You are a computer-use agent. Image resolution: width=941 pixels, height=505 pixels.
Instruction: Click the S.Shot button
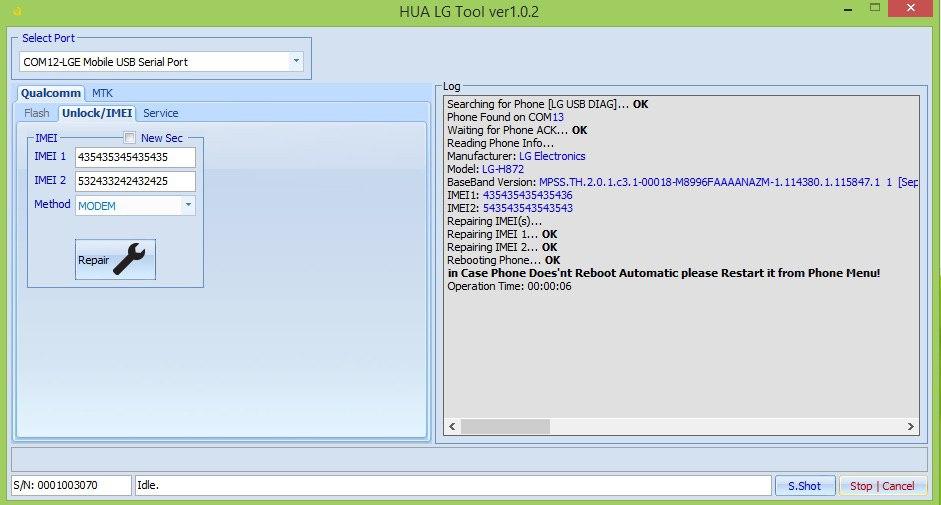[805, 486]
